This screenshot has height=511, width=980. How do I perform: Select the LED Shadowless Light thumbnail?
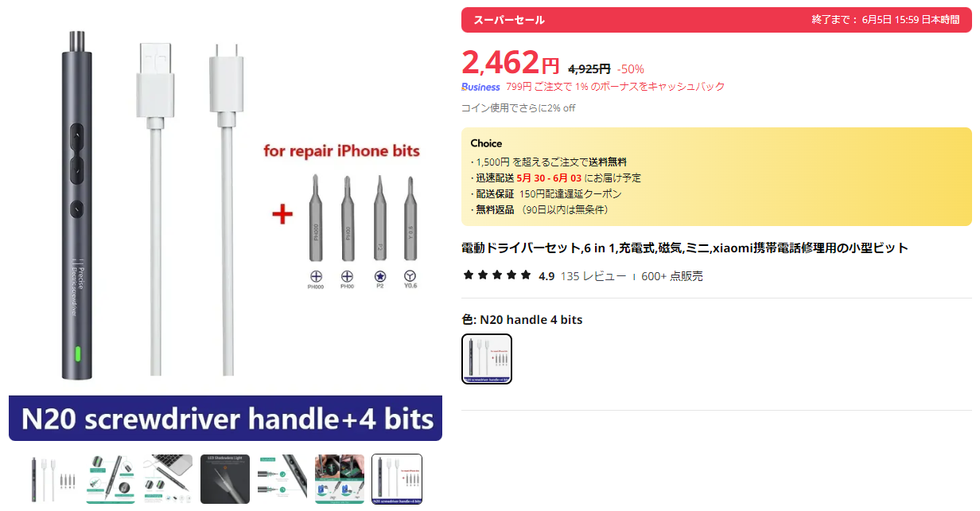coord(225,479)
